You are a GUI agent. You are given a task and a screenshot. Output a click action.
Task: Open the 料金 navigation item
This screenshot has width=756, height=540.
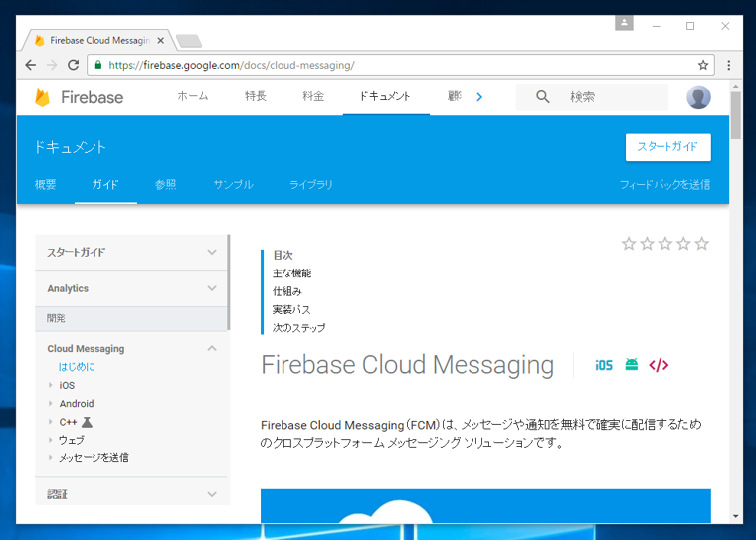coord(313,96)
